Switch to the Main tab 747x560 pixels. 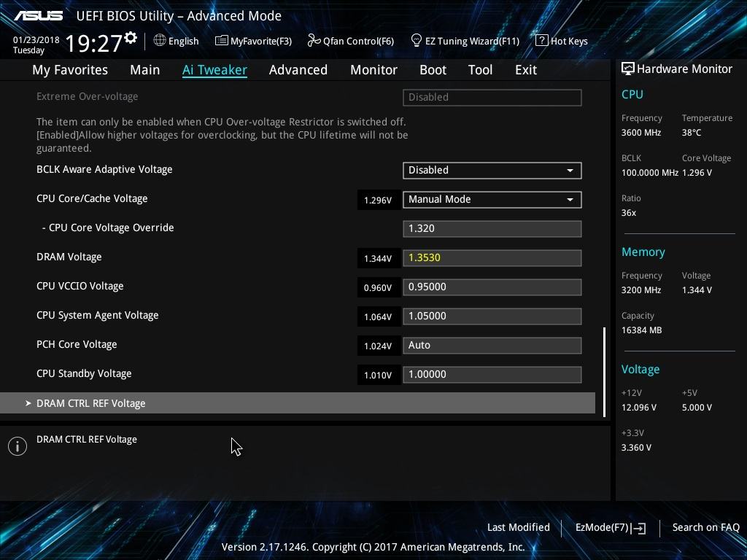tap(145, 70)
